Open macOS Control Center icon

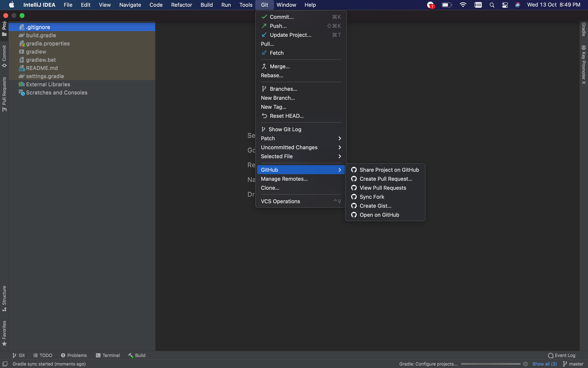point(505,5)
